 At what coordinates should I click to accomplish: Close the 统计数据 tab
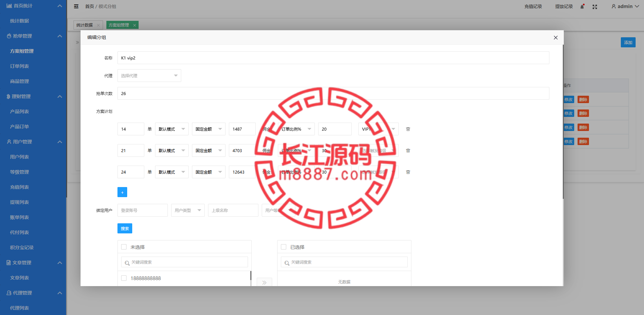click(x=98, y=25)
